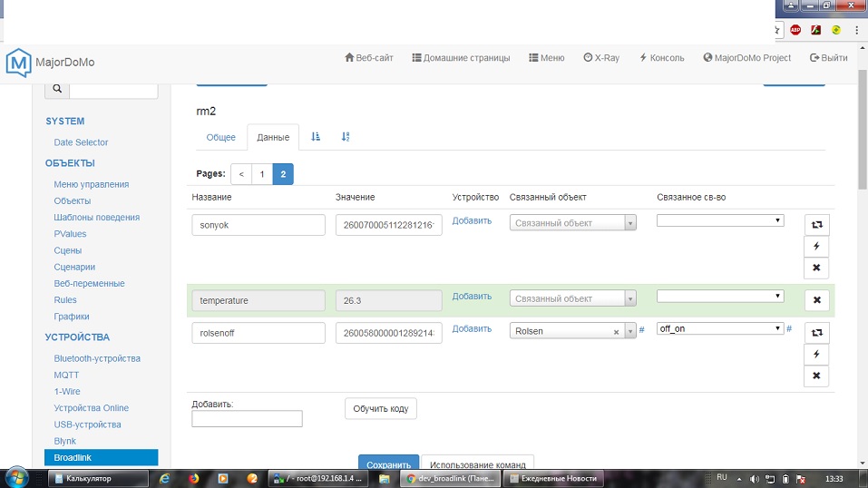Open the X-Ray menu item
Image resolution: width=868 pixels, height=488 pixels.
point(601,58)
